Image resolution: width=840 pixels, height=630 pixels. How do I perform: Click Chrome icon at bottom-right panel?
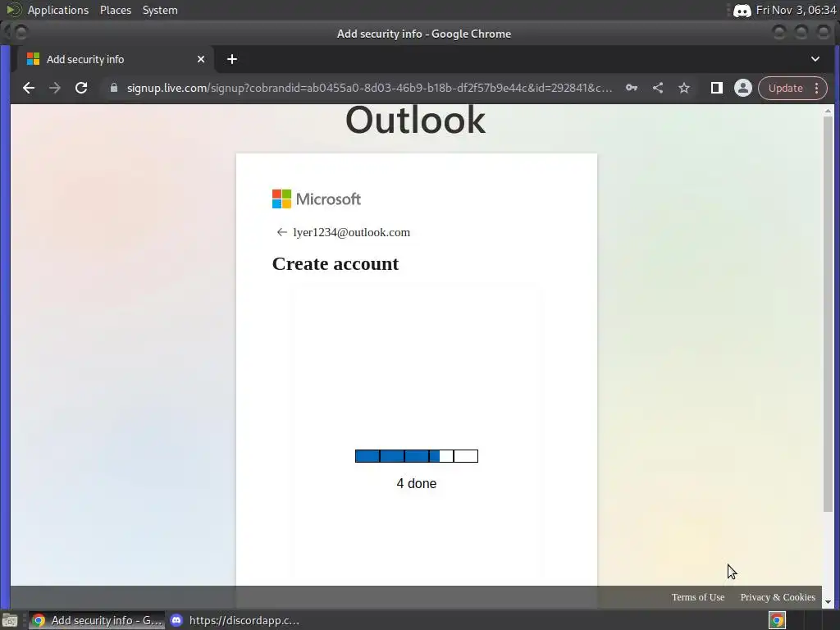point(778,620)
